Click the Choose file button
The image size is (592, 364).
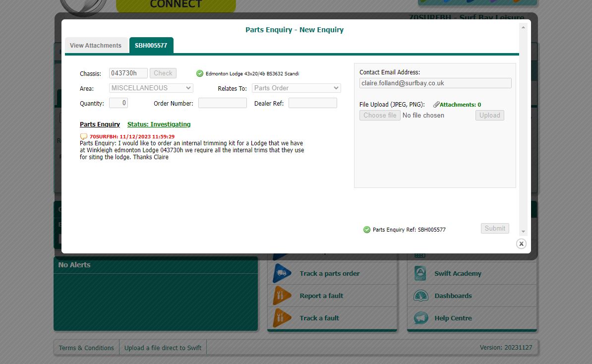coord(380,115)
